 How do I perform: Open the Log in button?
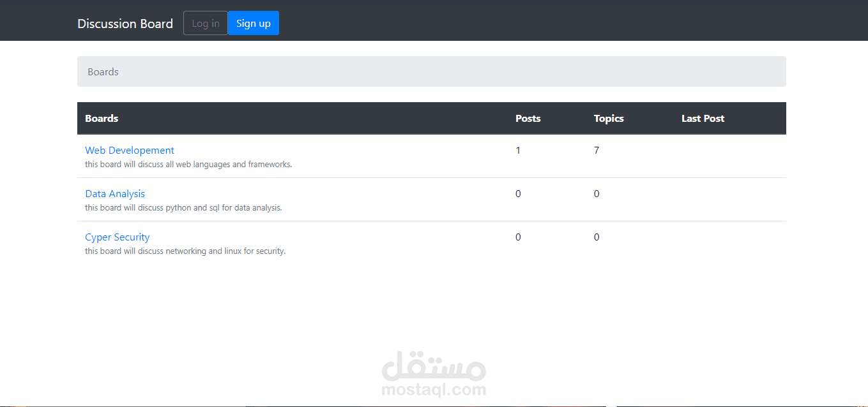point(206,24)
